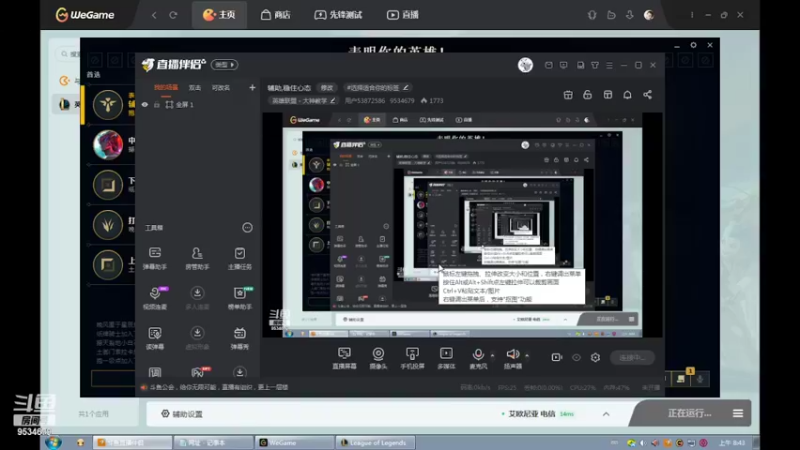This screenshot has height=450, width=800.
Task: Add 摄像头 camera source
Action: [378, 358]
